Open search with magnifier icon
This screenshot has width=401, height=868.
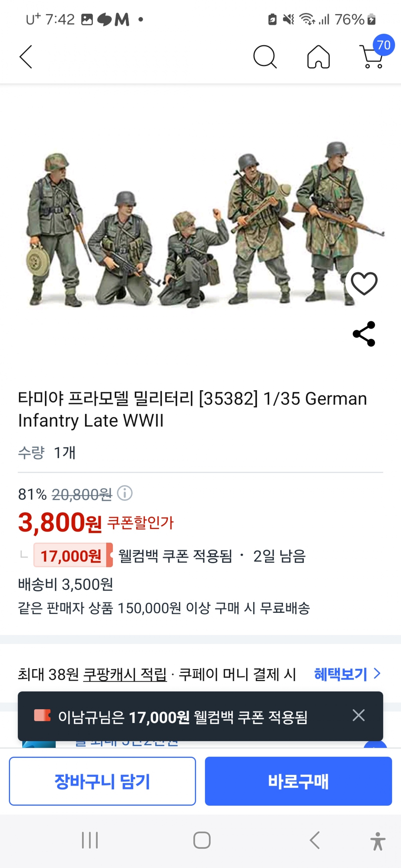tap(265, 57)
